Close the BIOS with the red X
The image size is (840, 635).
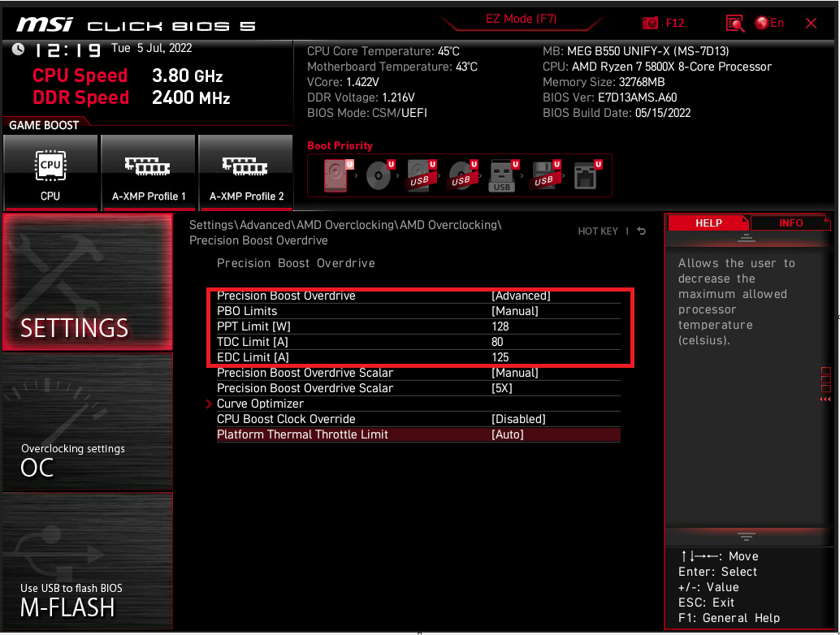coord(811,23)
